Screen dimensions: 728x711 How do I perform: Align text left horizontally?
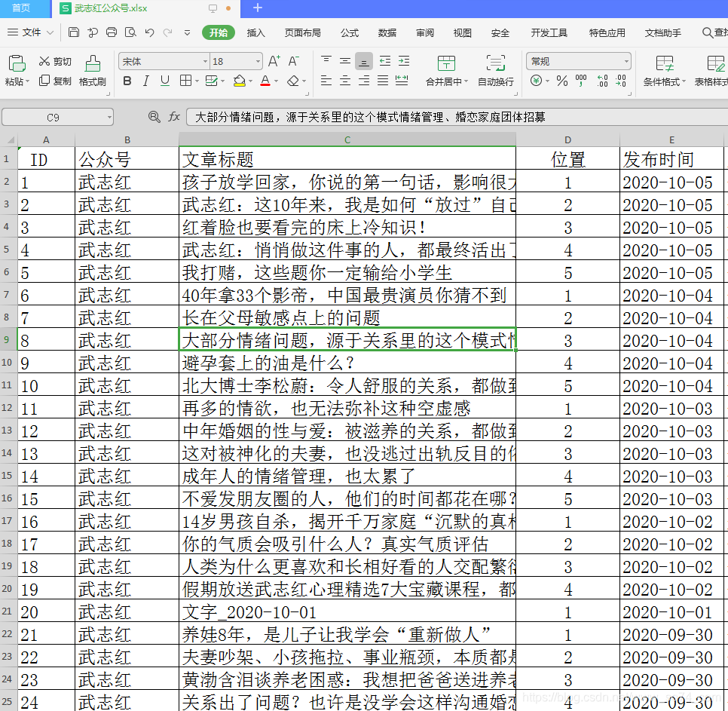326,81
